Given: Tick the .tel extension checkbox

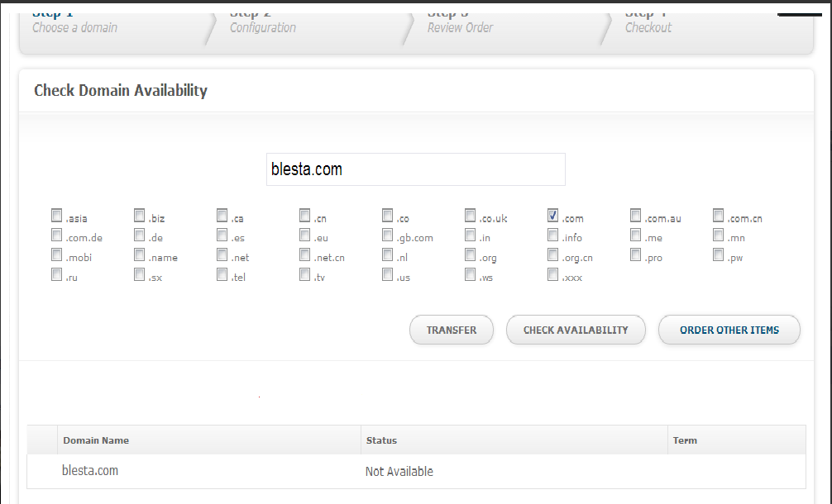Looking at the screenshot, I should [x=222, y=274].
